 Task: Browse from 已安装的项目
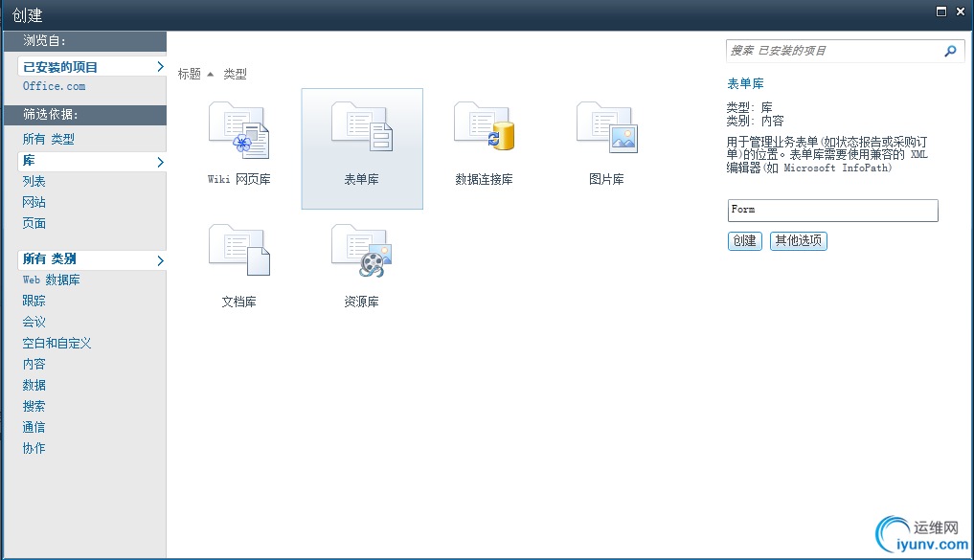click(x=60, y=66)
